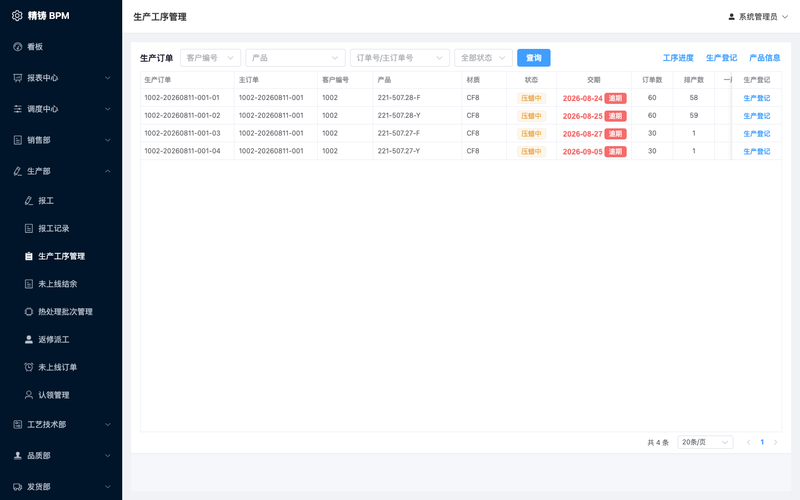Image resolution: width=800 pixels, height=500 pixels.
Task: Collapse the 生产部 submenu
Action: click(61, 171)
